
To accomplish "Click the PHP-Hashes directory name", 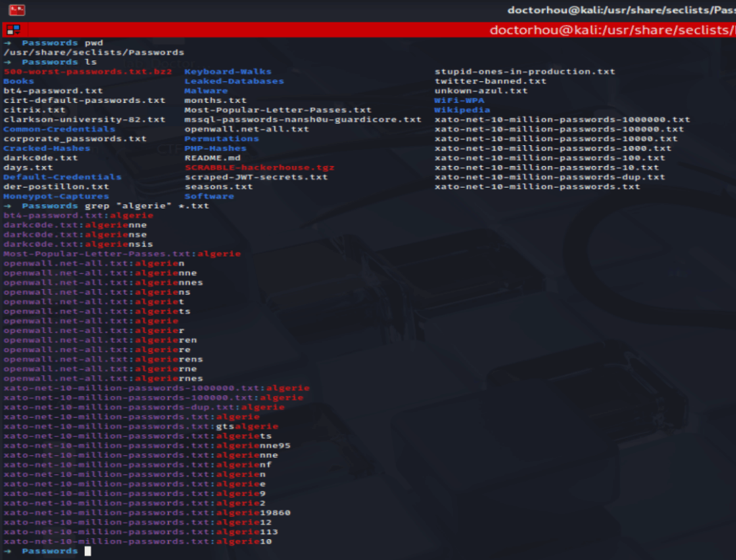I will pyautogui.click(x=216, y=148).
